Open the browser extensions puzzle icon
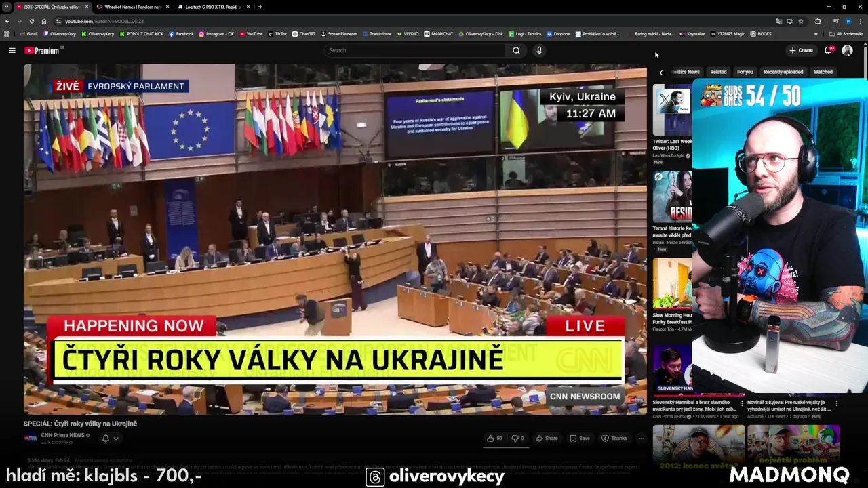This screenshot has width=868, height=488. point(818,21)
